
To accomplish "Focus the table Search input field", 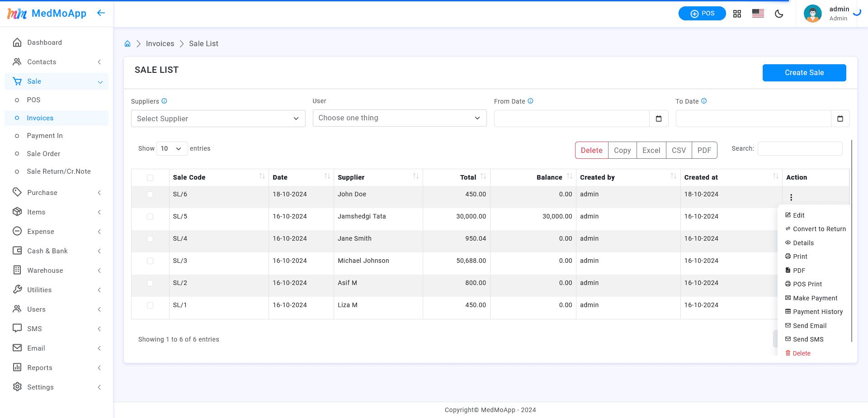I will (800, 148).
